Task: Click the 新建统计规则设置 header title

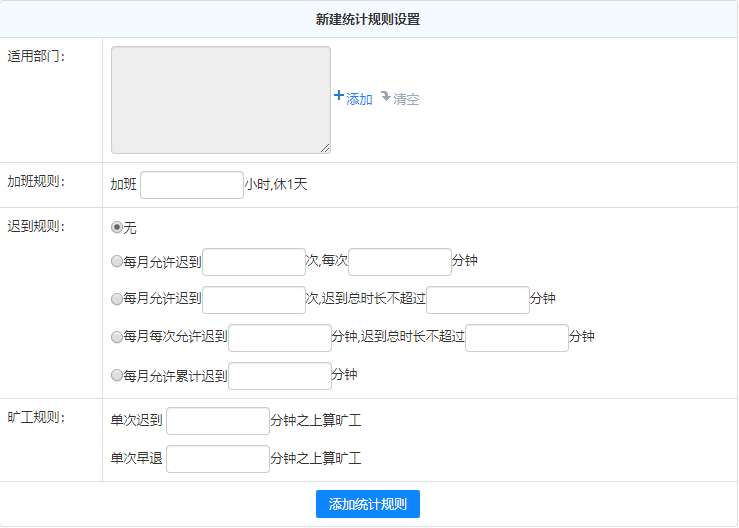Action: coord(368,19)
